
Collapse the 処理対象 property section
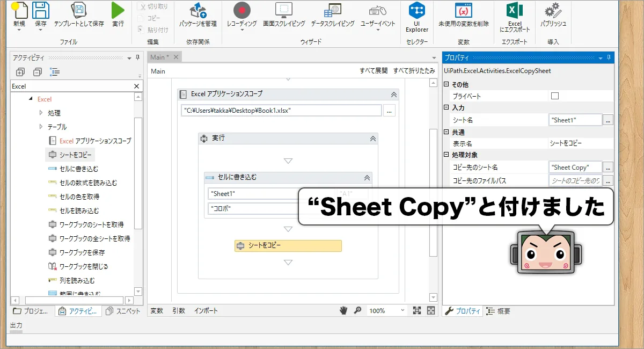click(447, 155)
